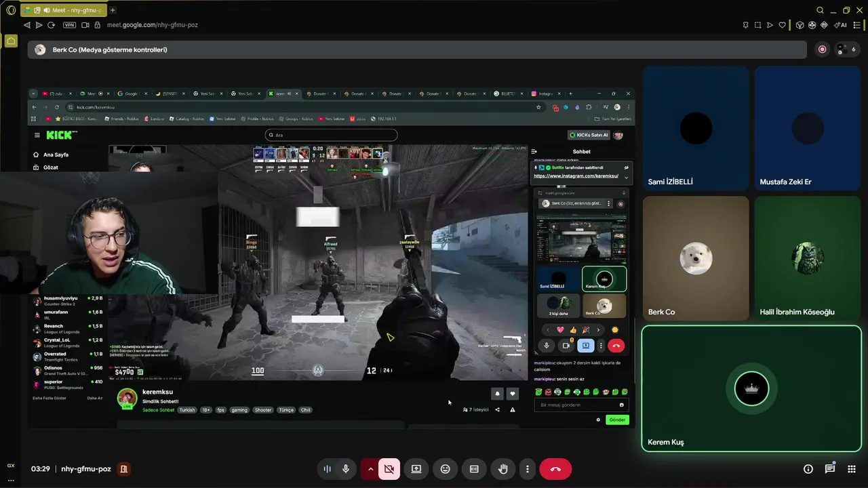Open the AI button in browser toolbar
The width and height of the screenshot is (868, 488).
(x=840, y=25)
